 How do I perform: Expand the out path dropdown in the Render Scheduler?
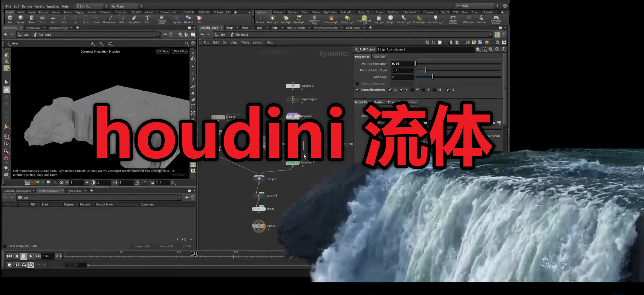coord(179,198)
